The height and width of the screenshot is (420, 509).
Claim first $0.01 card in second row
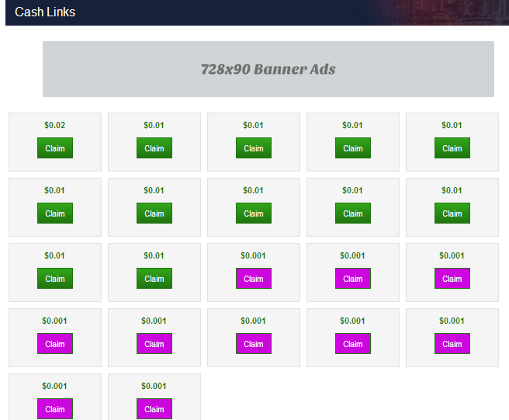[55, 213]
